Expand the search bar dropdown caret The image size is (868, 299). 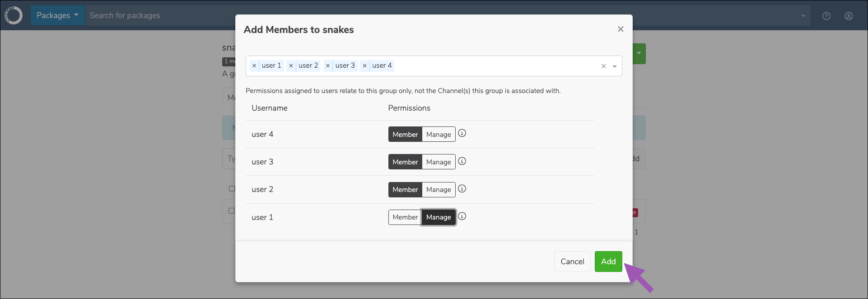click(803, 16)
